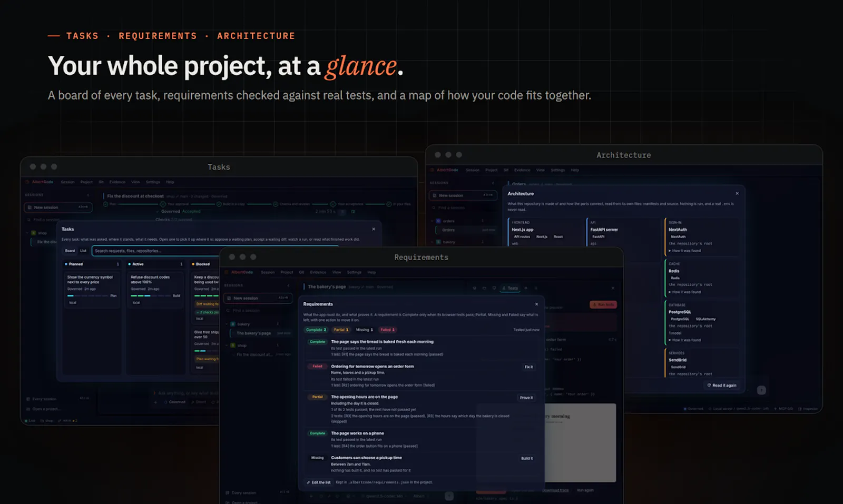Expand How it was found under PostgreSQL
Viewport: 843px width, 504px height.
click(685, 340)
